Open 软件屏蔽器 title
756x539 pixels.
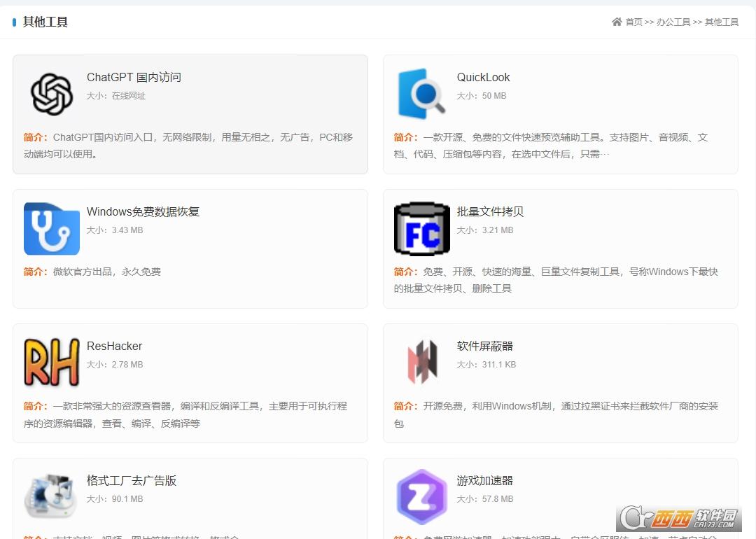pyautogui.click(x=485, y=346)
